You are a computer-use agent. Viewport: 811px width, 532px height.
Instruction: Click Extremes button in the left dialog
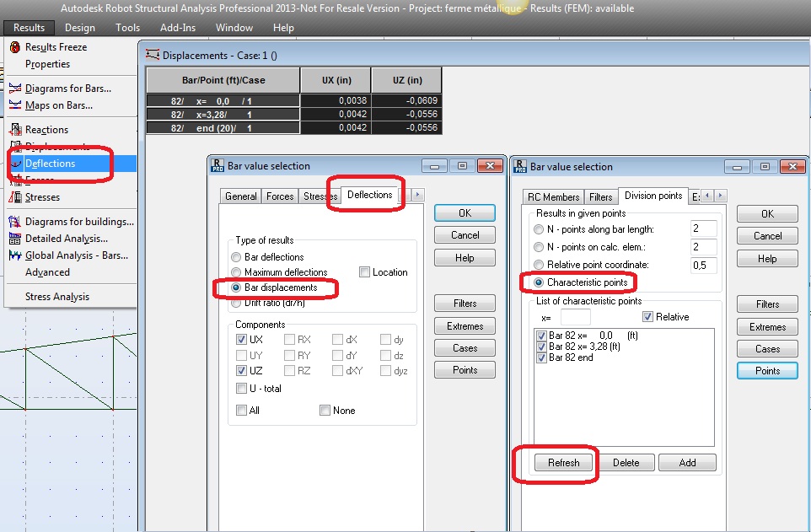[x=465, y=326]
